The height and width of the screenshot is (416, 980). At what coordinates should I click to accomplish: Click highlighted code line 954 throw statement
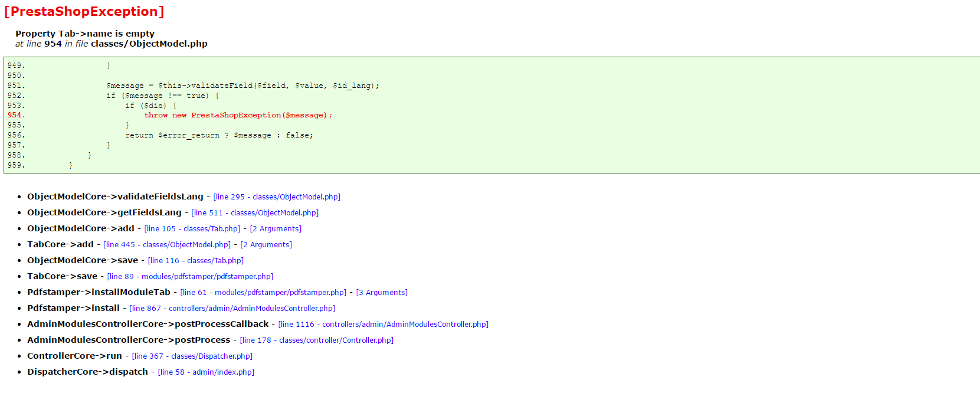pos(238,115)
